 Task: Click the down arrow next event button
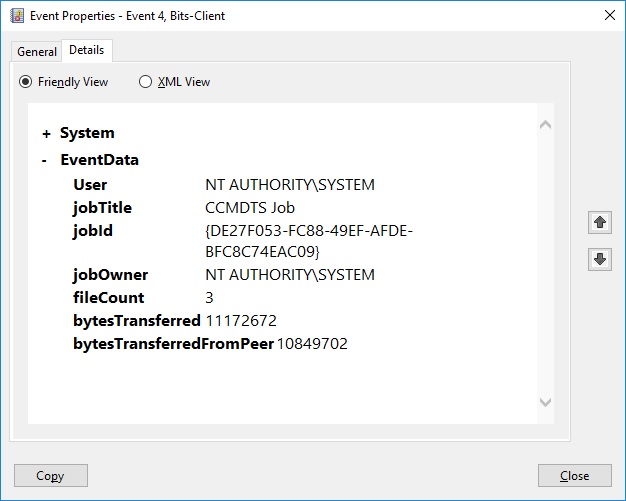[599, 259]
